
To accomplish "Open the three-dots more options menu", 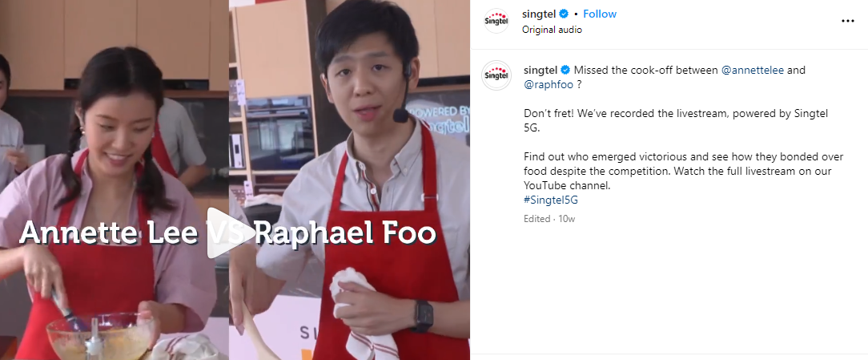I will [847, 21].
